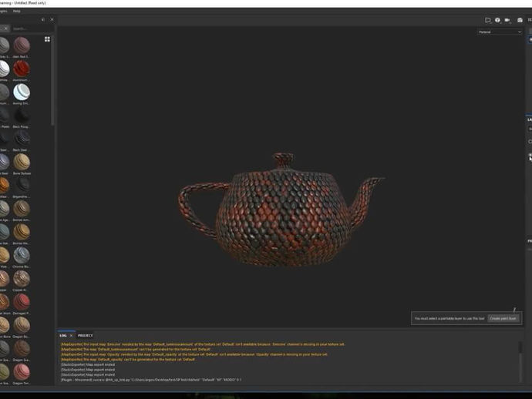Click the Create paint layer button

point(503,319)
